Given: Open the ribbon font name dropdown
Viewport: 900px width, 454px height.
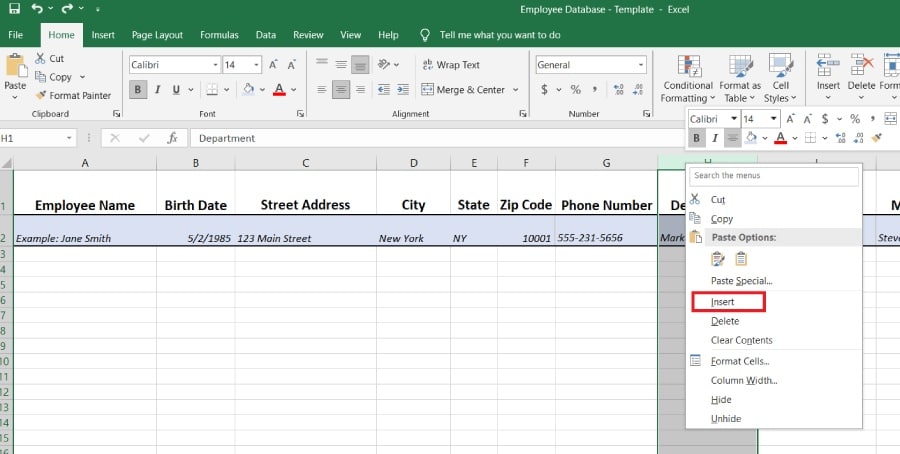Looking at the screenshot, I should click(215, 65).
